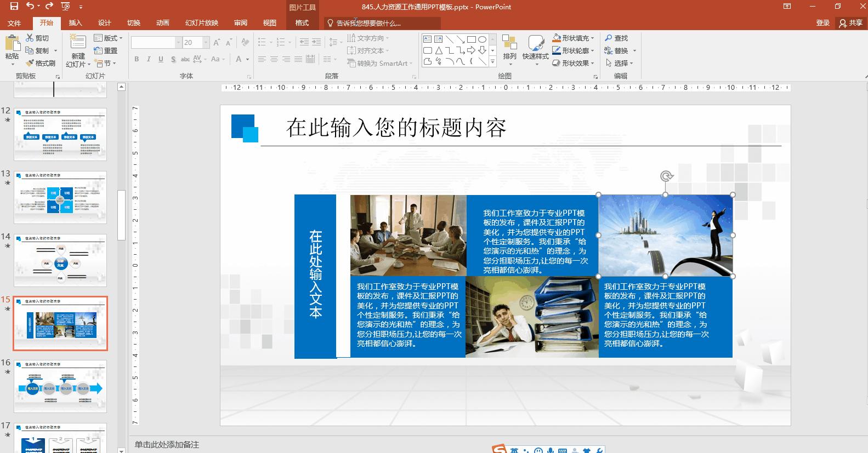The width and height of the screenshot is (868, 453).
Task: Pick font color with the A swatch
Action: click(x=239, y=59)
